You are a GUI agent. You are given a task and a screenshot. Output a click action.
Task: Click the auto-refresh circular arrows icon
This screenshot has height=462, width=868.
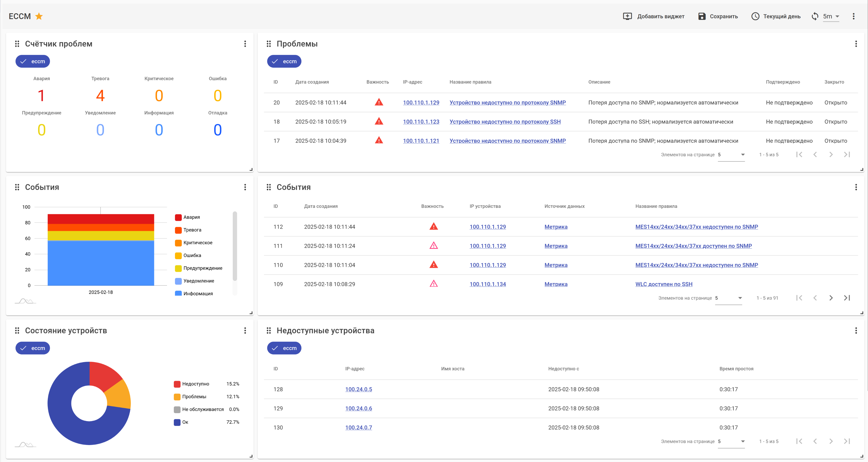[x=815, y=16]
